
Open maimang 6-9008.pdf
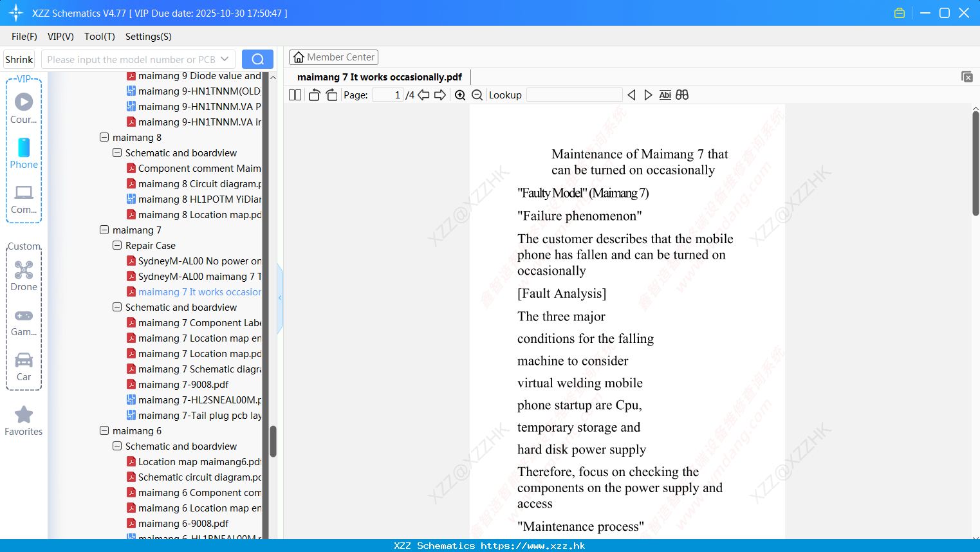tap(178, 523)
